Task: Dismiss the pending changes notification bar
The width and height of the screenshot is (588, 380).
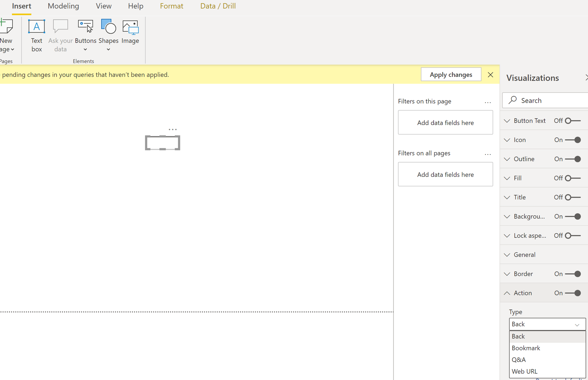Action: [490, 75]
